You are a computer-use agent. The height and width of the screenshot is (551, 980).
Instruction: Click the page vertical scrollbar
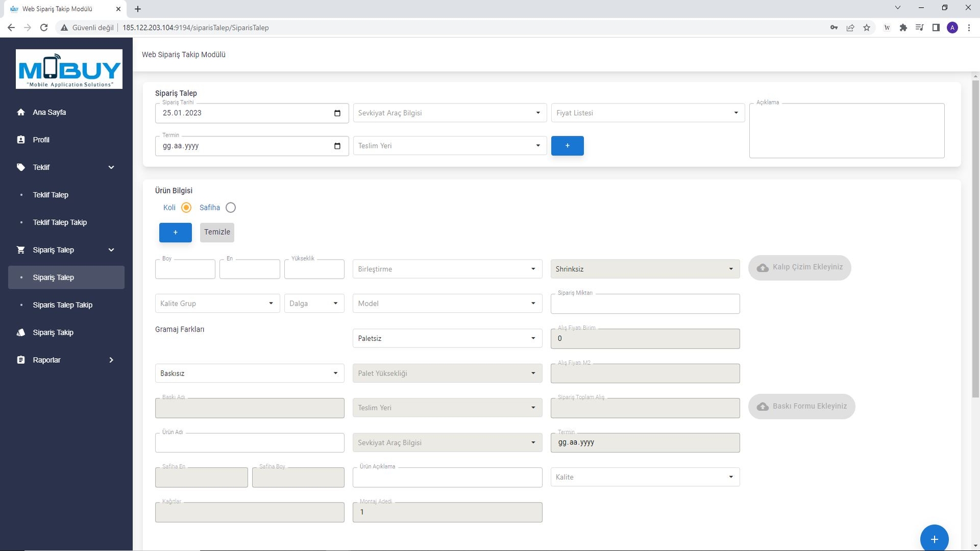coord(975,240)
